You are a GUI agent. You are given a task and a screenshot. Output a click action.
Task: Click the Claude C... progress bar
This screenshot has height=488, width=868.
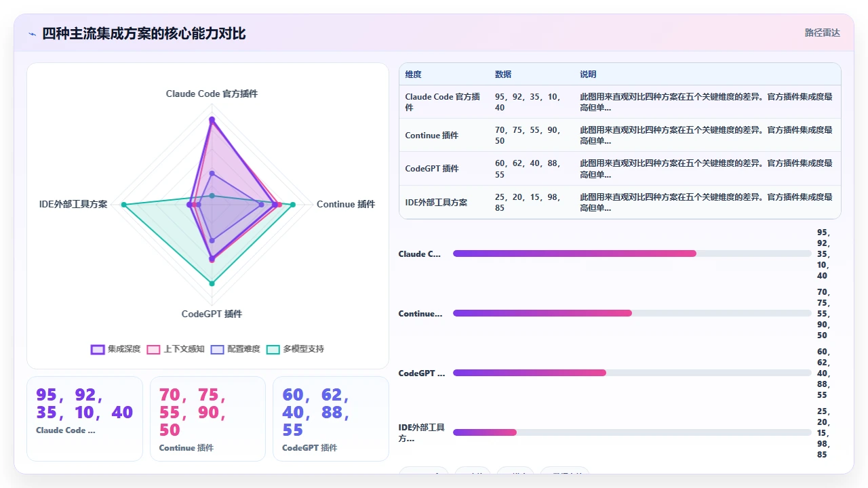coord(632,253)
